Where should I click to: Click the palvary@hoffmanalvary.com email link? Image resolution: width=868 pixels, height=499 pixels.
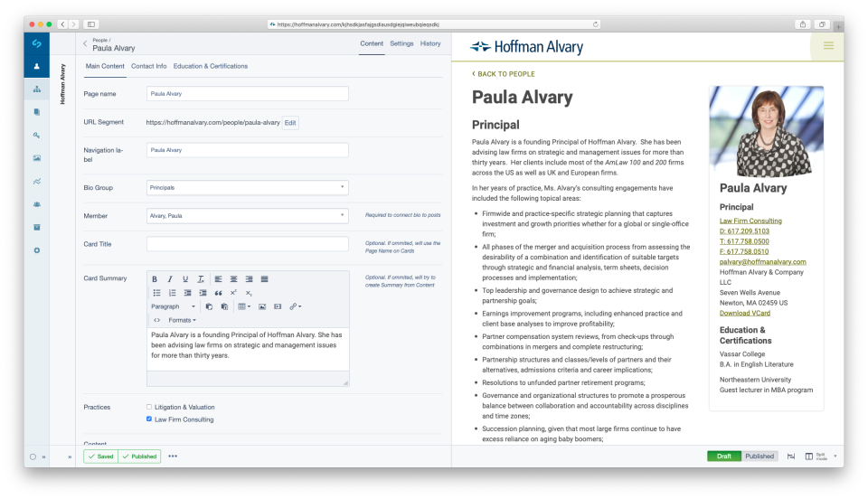(x=763, y=262)
